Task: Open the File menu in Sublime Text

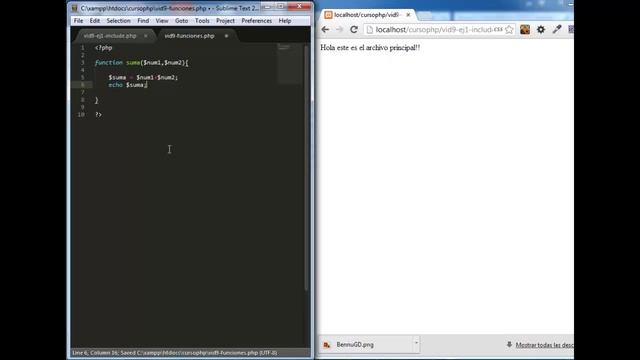Action: click(78, 21)
